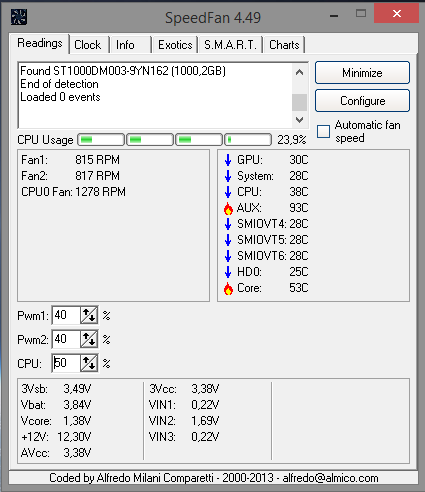The width and height of the screenshot is (425, 492).
Task: Click the third CPU usage bar
Action: (199, 140)
